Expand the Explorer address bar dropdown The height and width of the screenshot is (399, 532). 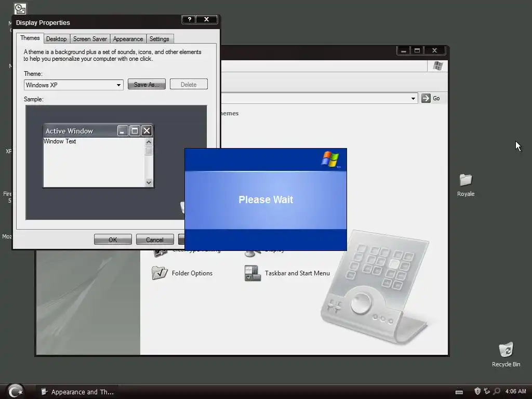pyautogui.click(x=413, y=98)
